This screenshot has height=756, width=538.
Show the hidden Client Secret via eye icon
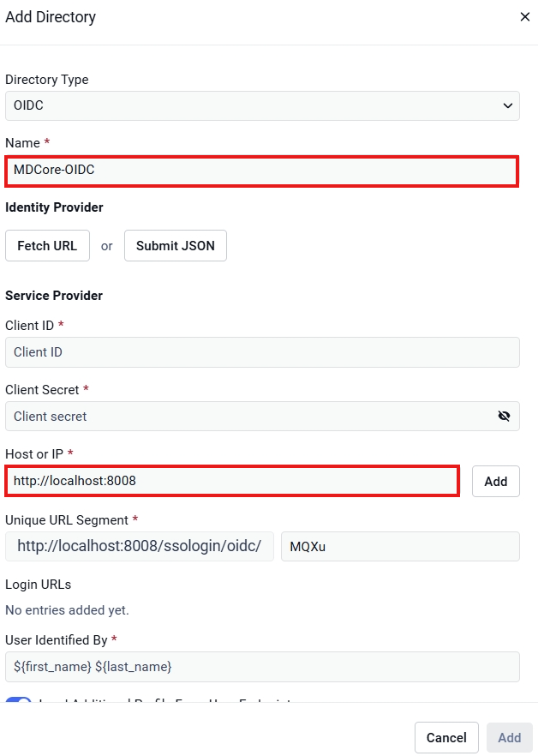pyautogui.click(x=504, y=416)
